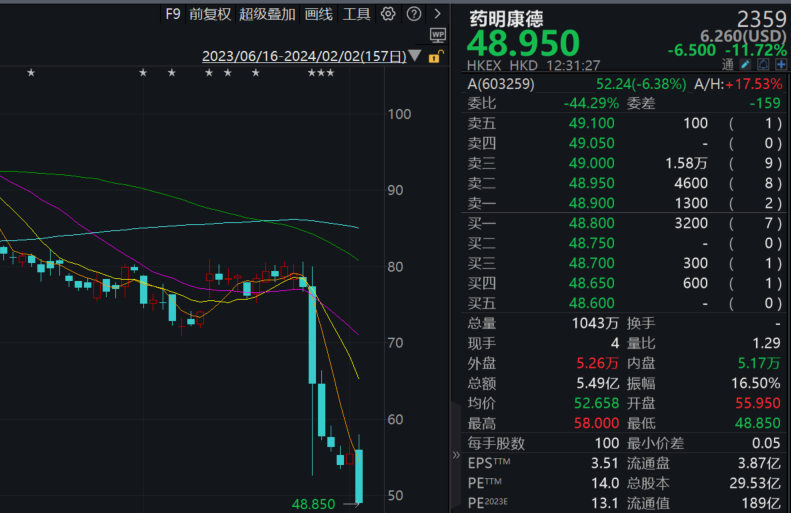Click 最低 value 48.850 in panel
Viewport: 791px width, 513px height.
pos(758,423)
